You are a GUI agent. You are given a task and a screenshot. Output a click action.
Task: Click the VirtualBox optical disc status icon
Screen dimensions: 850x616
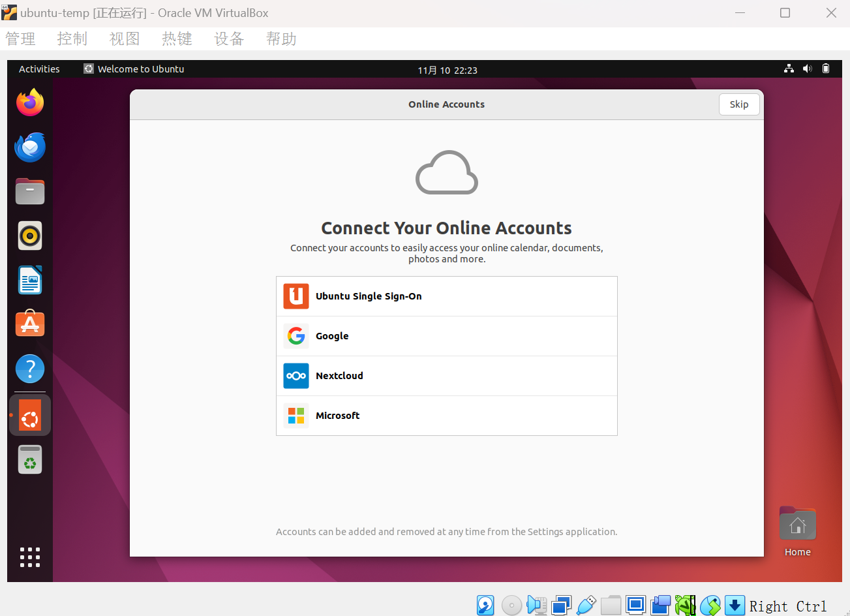coord(511,606)
